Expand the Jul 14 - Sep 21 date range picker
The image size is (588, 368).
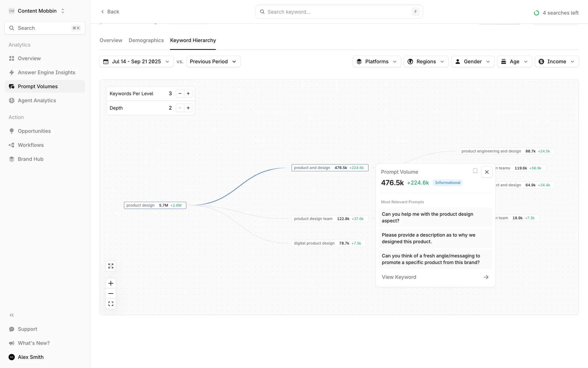[136, 62]
